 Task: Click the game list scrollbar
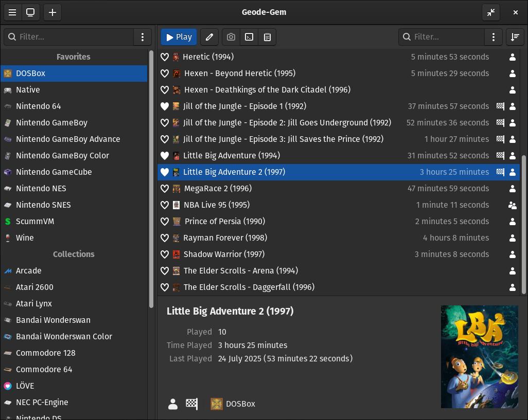[x=523, y=225]
